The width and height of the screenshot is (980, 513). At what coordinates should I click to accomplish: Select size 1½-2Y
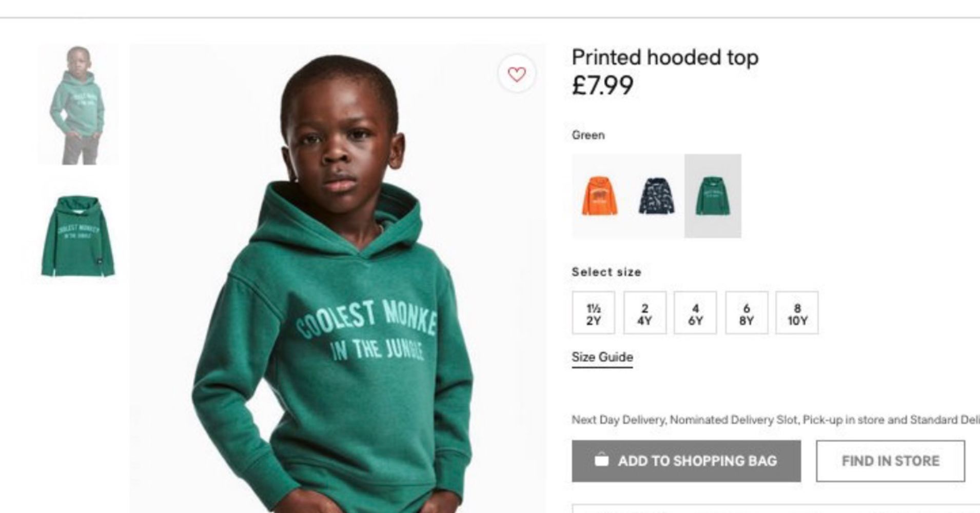click(x=593, y=313)
